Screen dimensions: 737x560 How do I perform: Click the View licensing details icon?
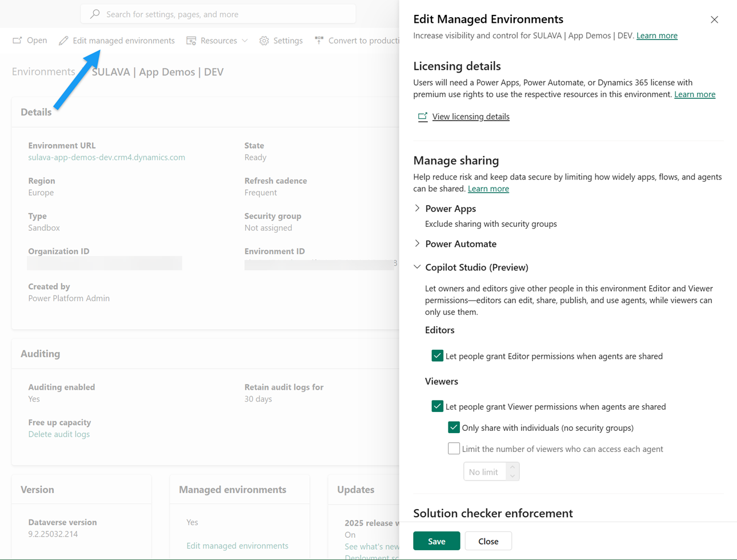pyautogui.click(x=423, y=117)
